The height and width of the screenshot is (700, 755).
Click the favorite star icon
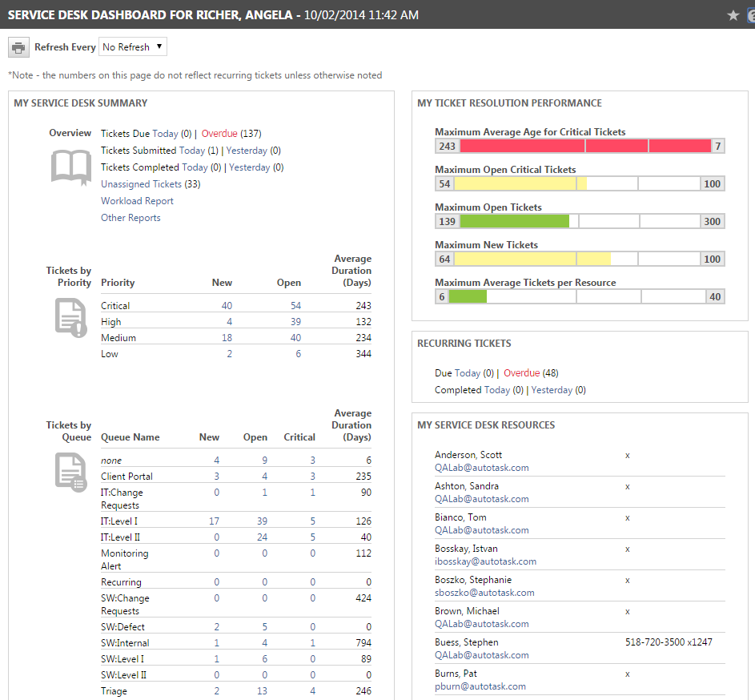tap(733, 15)
